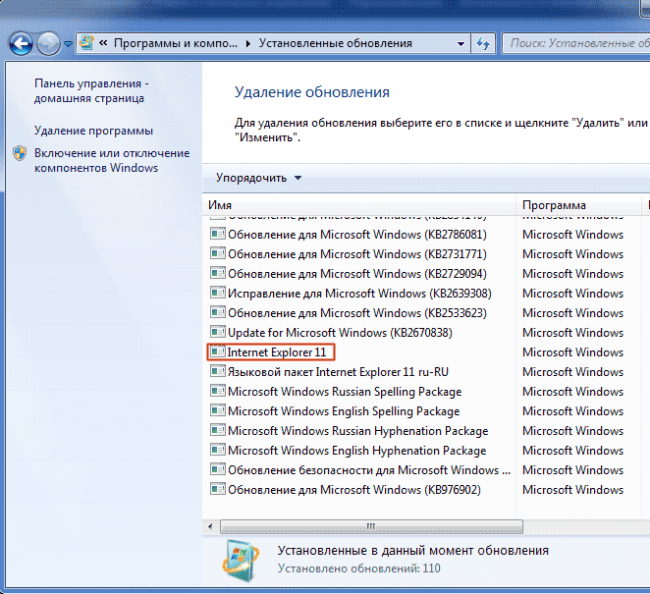Click the Forward navigation arrow button
Image resolution: width=650 pixels, height=594 pixels.
pos(49,43)
